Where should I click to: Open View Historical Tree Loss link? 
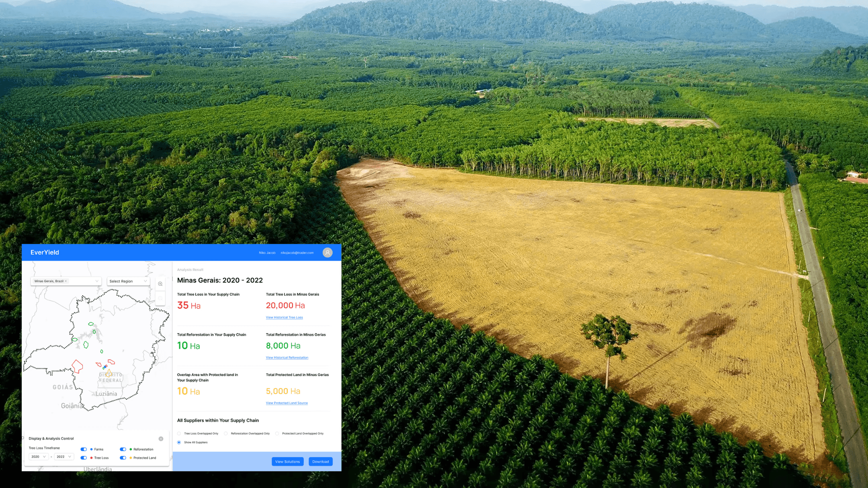[x=284, y=317]
